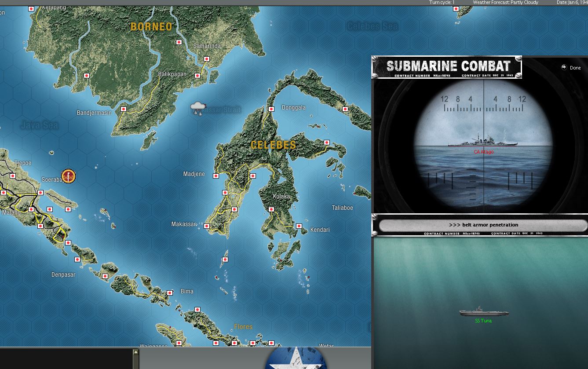The image size is (588, 369).
Task: Click the SS Tuna green label
Action: coord(483,321)
